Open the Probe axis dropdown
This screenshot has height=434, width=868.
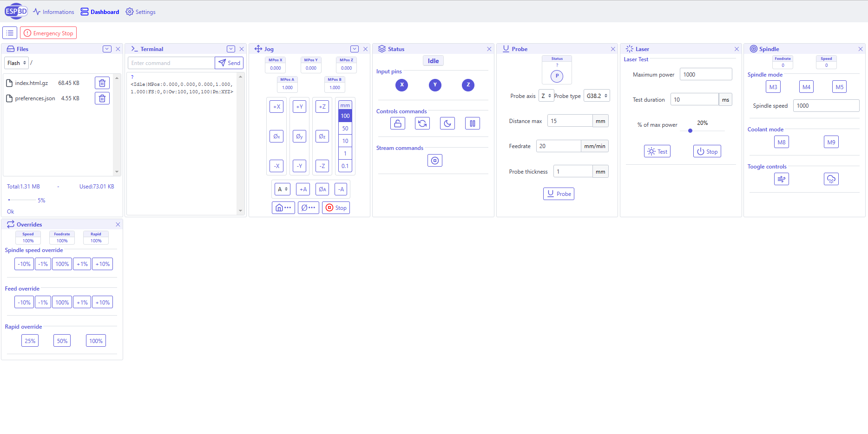tap(546, 96)
